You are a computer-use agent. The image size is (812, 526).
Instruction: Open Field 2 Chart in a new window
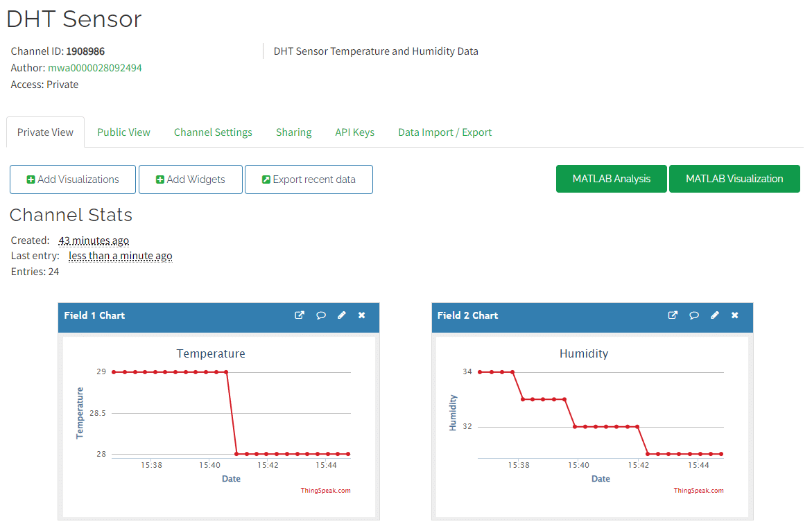click(672, 315)
